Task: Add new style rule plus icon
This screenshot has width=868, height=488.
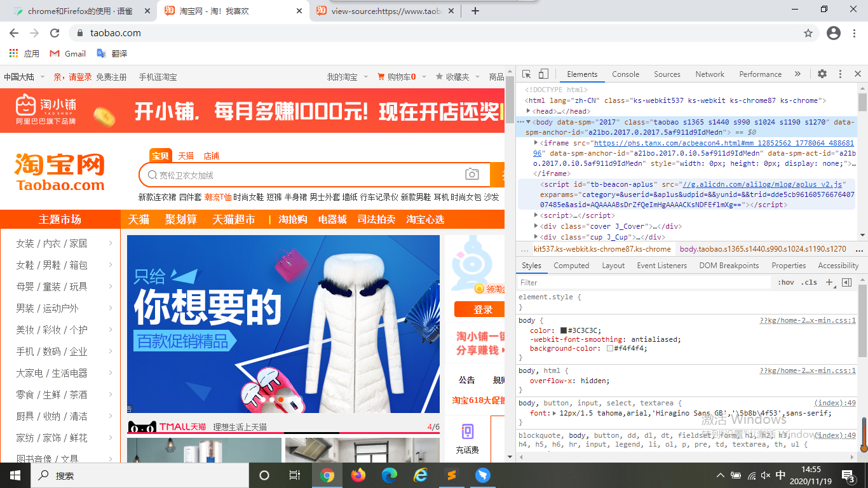Action: tap(829, 282)
